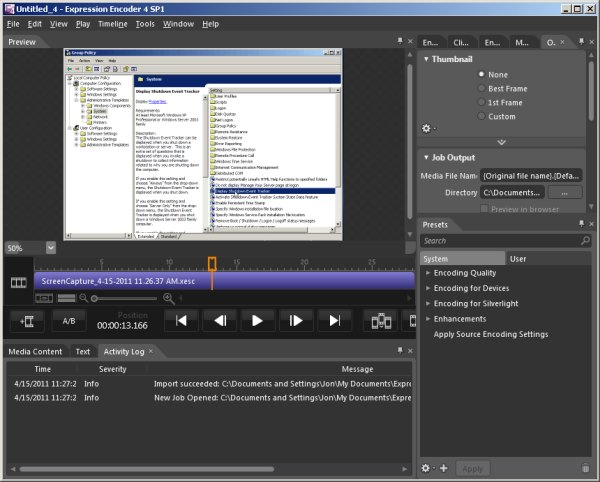Click the zoom in magnifier on timeline
The width and height of the screenshot is (600, 482).
(x=169, y=298)
